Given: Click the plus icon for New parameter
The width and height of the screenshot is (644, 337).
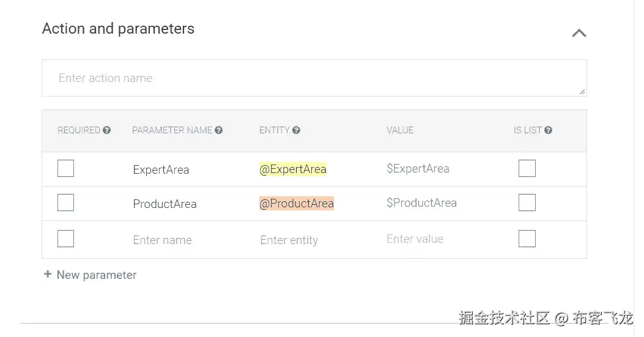Looking at the screenshot, I should pyautogui.click(x=48, y=275).
